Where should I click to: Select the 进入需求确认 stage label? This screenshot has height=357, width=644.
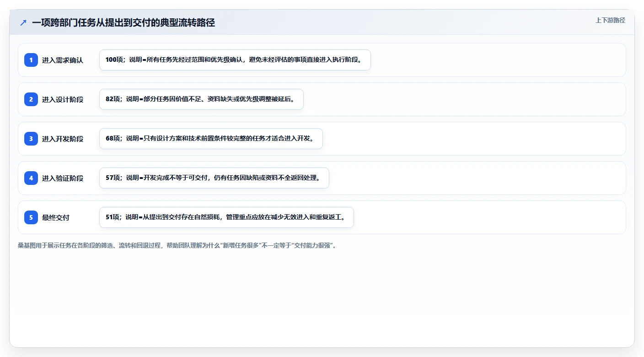click(x=63, y=60)
